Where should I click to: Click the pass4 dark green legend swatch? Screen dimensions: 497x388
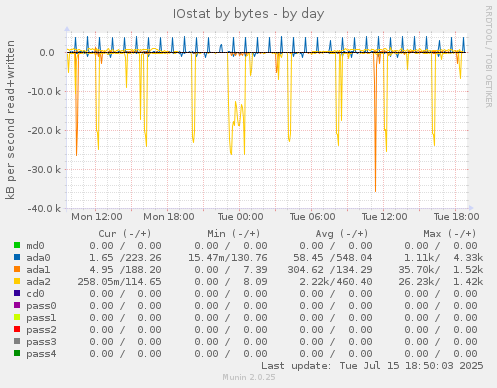[17, 353]
